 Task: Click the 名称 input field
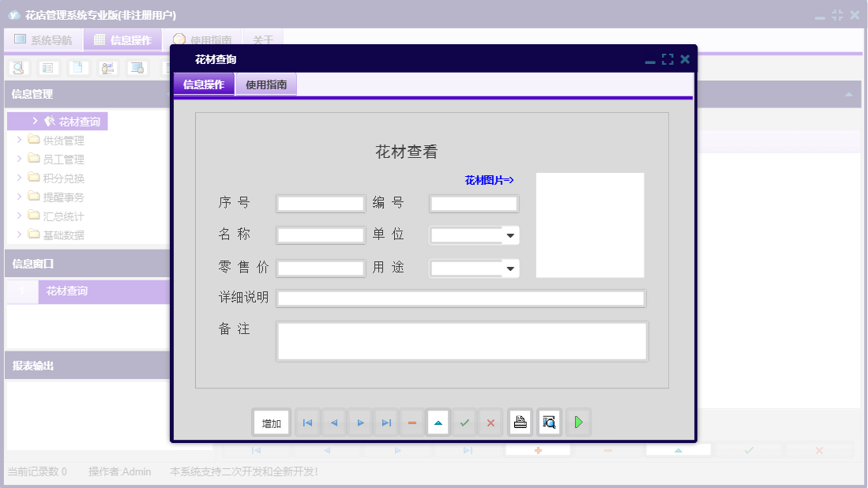320,235
